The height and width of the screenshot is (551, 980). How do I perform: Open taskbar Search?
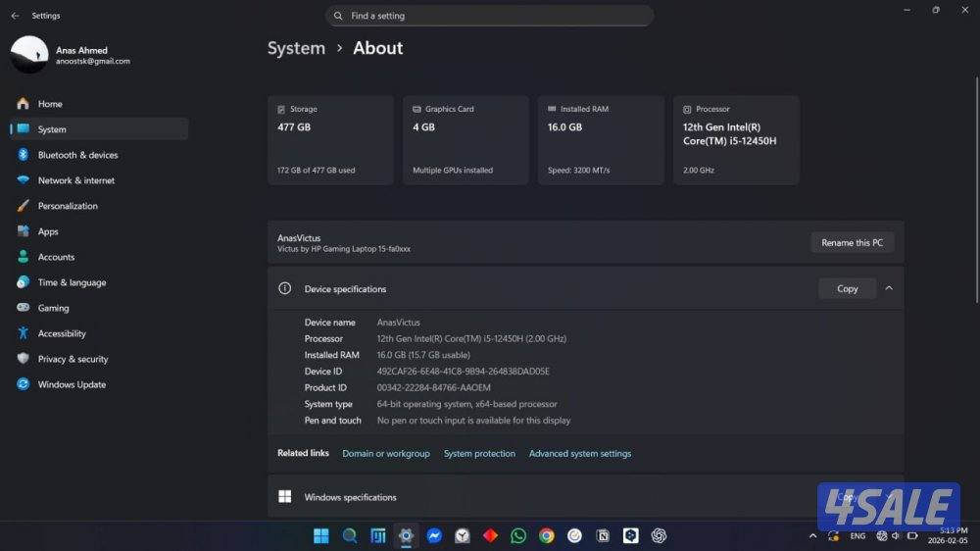point(350,535)
